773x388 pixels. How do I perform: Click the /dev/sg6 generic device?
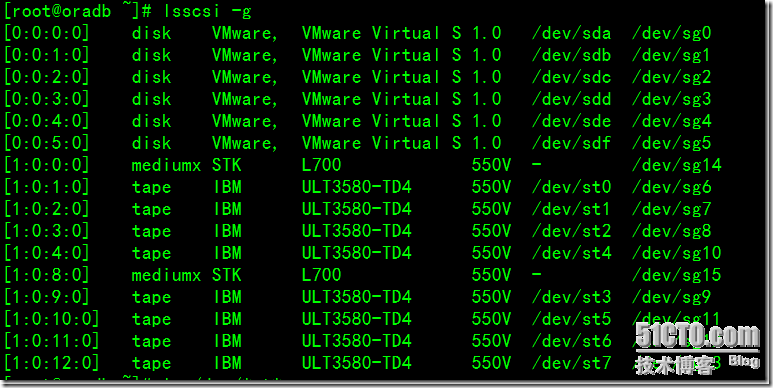[671, 187]
